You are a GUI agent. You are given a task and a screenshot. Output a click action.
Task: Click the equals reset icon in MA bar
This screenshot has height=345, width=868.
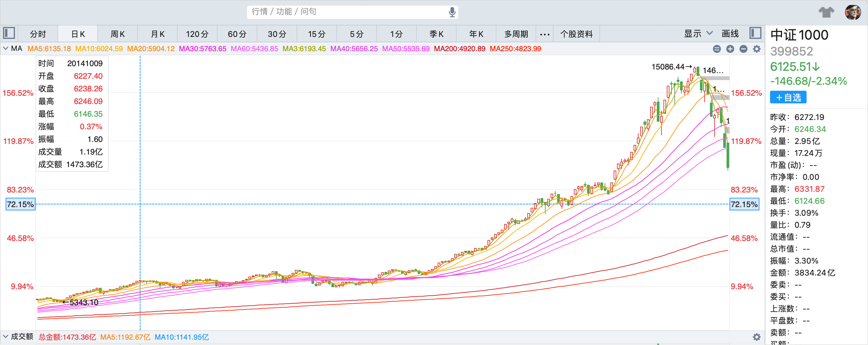pos(717,49)
